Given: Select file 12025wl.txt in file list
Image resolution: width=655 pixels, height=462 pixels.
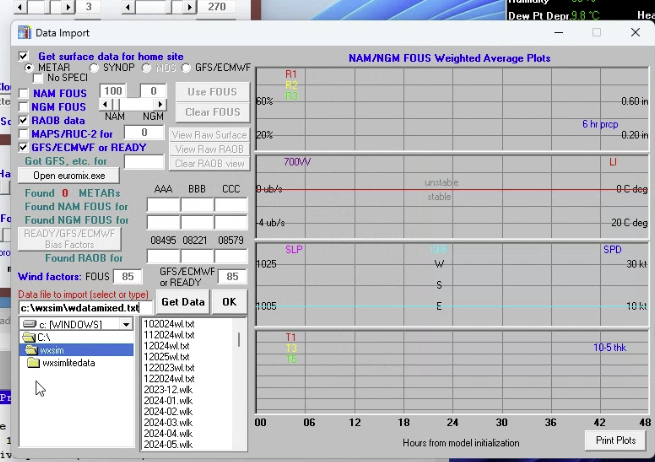Looking at the screenshot, I should pos(166,357).
